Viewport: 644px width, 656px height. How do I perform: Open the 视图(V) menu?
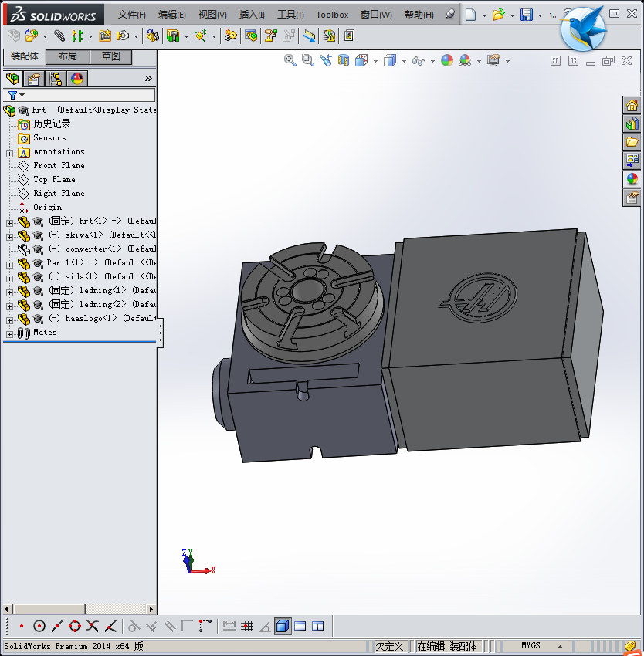[x=212, y=15]
